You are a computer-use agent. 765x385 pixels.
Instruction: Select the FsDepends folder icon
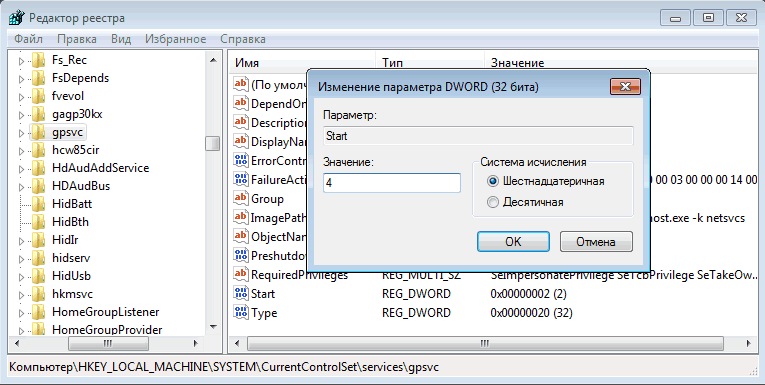click(39, 79)
